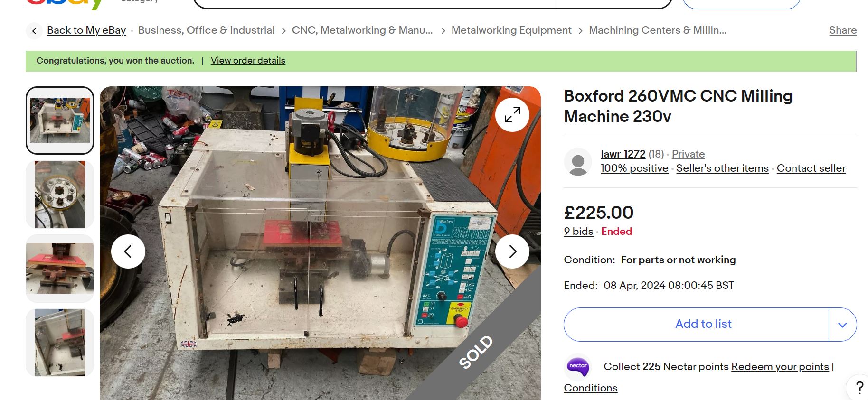The height and width of the screenshot is (400, 868).
Task: Show the previous listing photo
Action: coord(128,251)
